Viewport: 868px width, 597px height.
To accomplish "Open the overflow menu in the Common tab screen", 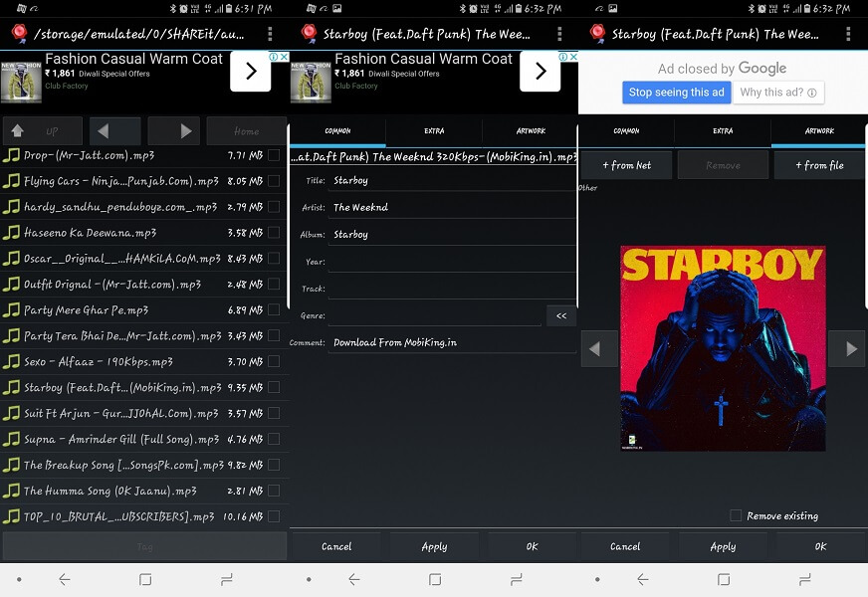I will coord(559,34).
